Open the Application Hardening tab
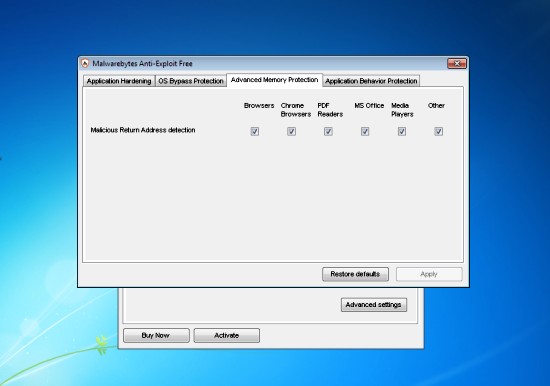 (119, 81)
